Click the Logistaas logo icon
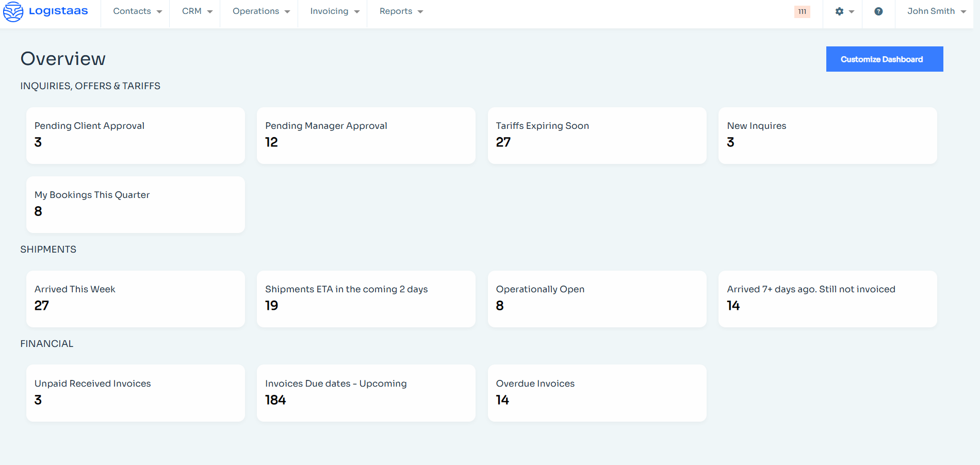 (x=13, y=11)
